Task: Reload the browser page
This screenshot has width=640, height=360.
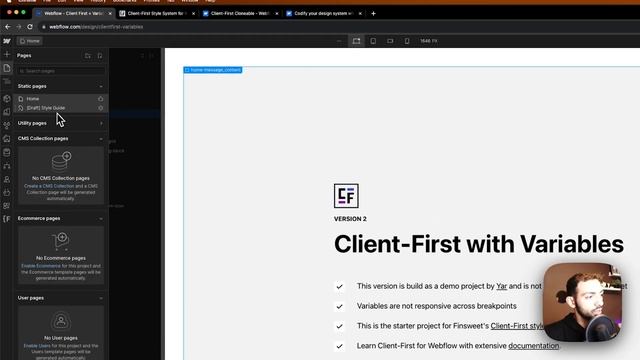Action: coord(30,27)
